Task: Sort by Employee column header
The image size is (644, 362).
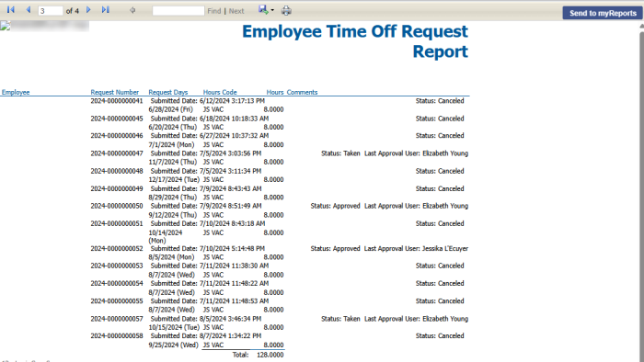Action: 16,92
